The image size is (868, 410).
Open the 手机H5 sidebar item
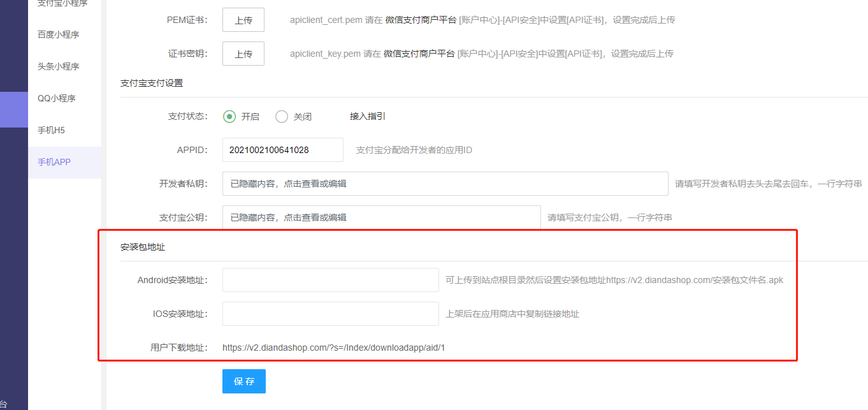[x=52, y=130]
